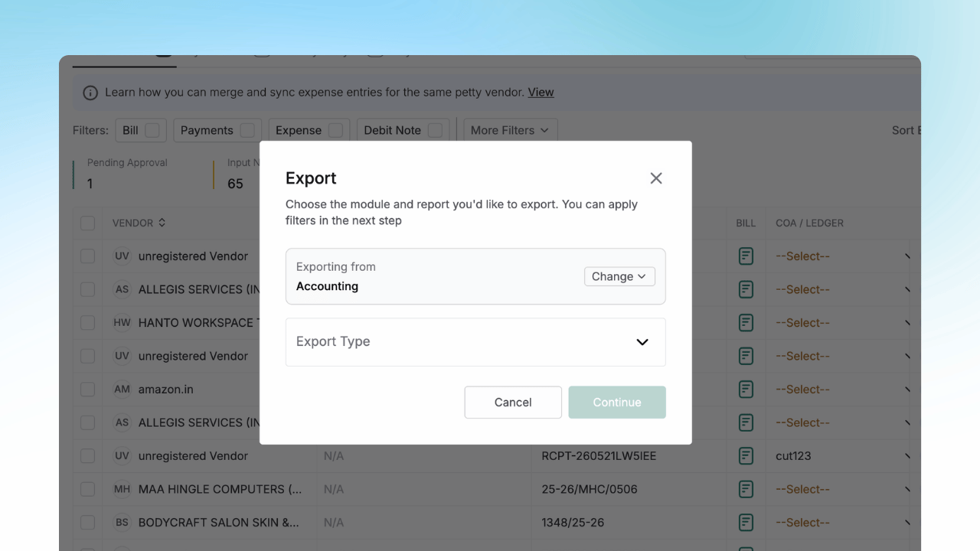Click the Cancel button

click(513, 403)
